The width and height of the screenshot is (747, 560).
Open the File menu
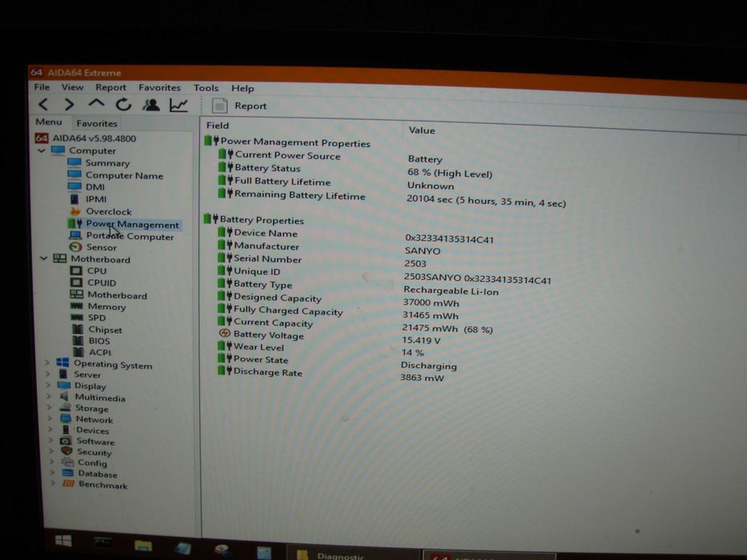coord(42,86)
